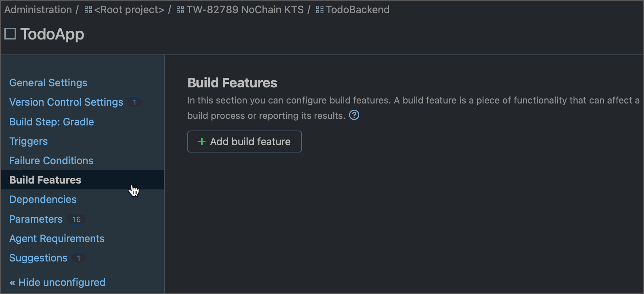
Task: Click the 16 badge next to Parameters
Action: 76,219
